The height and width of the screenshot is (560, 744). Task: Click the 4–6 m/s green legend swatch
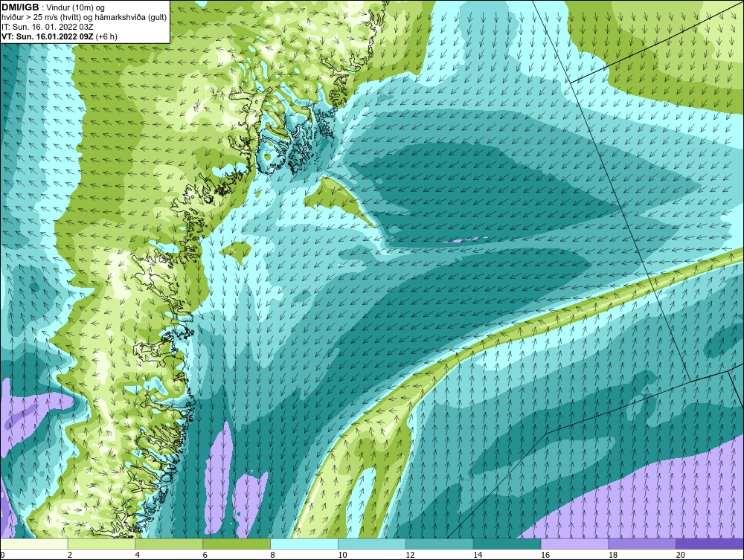click(169, 544)
